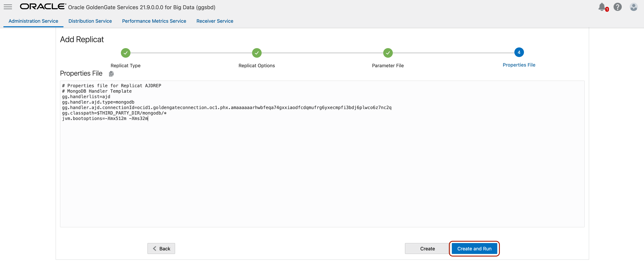The image size is (644, 270).
Task: Click the Replicat Options step label
Action: coord(257,66)
